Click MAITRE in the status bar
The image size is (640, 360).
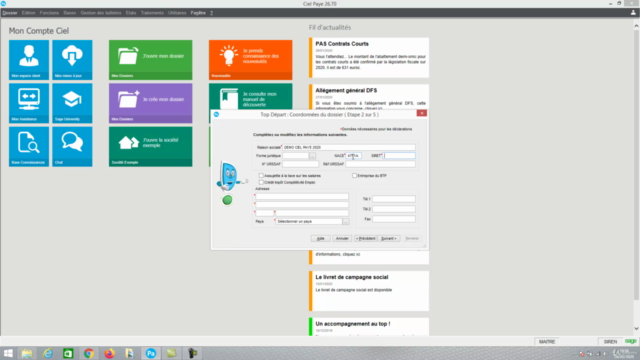(x=547, y=342)
